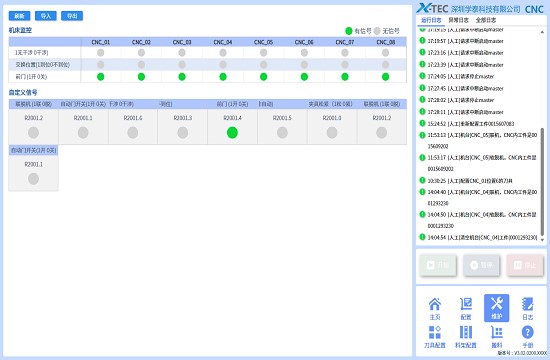
Task: Click the log panel scrollbar thumb
Action: [x=542, y=182]
